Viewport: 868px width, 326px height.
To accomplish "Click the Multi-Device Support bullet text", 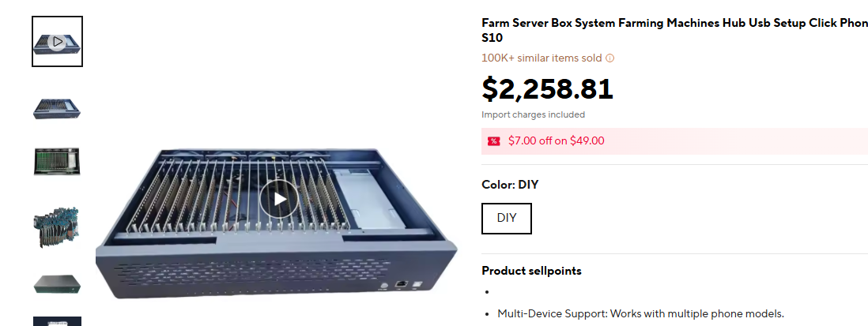I will (x=641, y=314).
